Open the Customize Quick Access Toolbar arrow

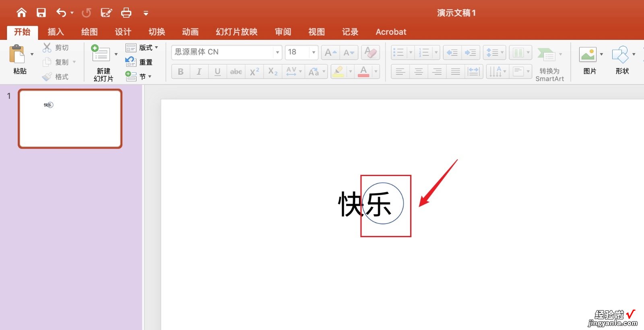coord(146,13)
